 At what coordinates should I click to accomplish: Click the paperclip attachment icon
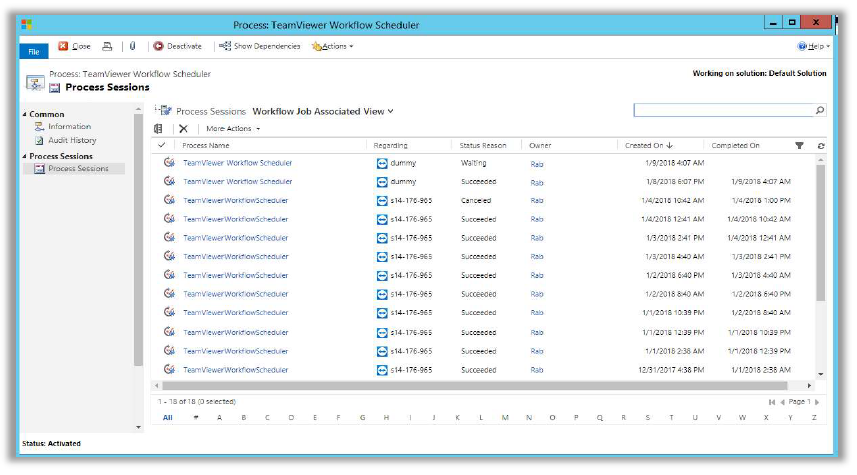pos(132,46)
